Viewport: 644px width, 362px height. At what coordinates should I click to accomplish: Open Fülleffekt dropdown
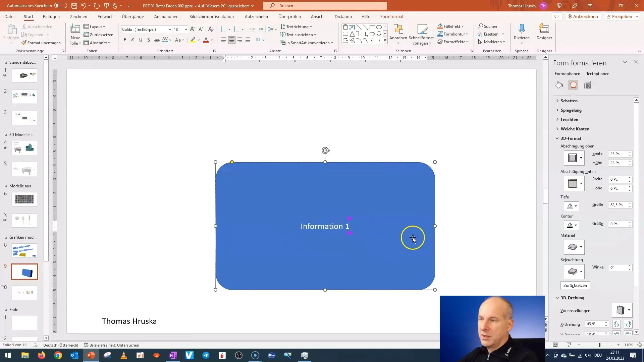(x=451, y=26)
